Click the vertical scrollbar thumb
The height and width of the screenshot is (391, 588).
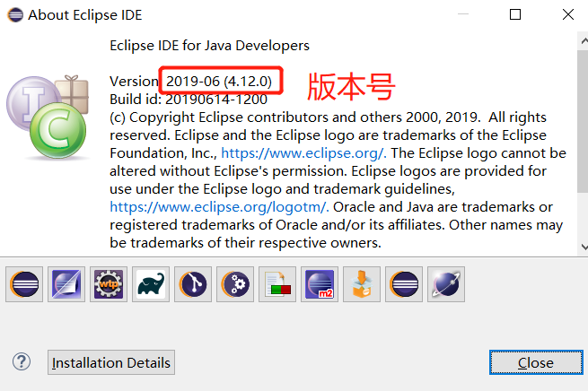(x=583, y=120)
